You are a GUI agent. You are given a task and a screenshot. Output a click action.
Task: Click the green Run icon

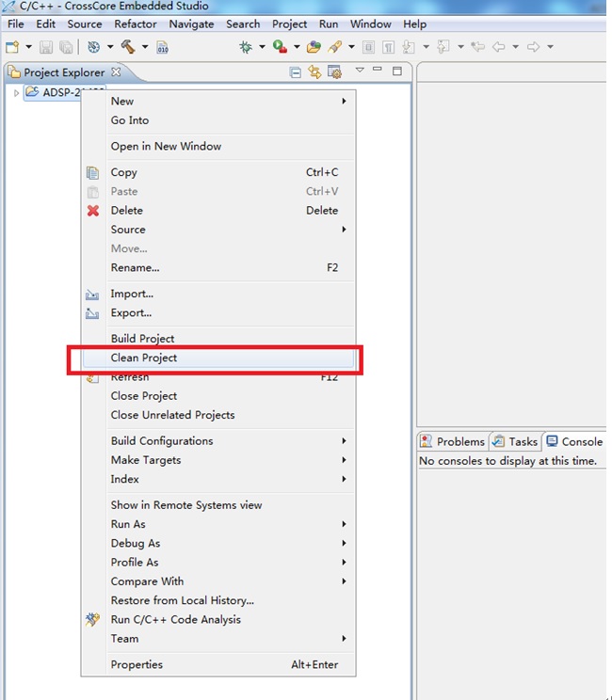(280, 47)
